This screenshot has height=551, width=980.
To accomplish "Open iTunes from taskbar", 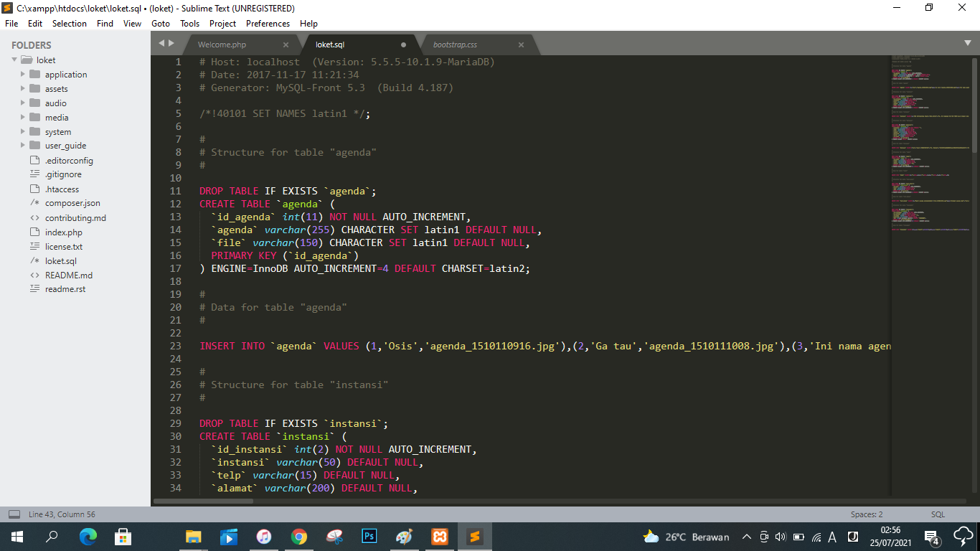I will click(263, 537).
